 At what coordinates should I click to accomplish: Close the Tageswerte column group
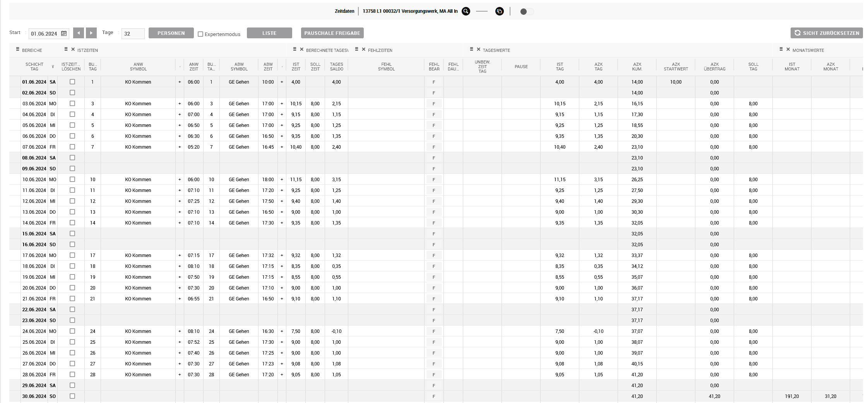[x=478, y=50]
